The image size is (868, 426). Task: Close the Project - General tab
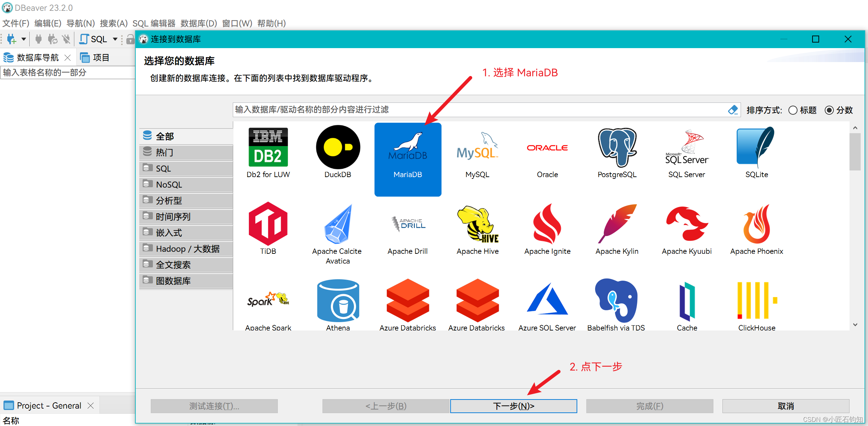pos(90,405)
